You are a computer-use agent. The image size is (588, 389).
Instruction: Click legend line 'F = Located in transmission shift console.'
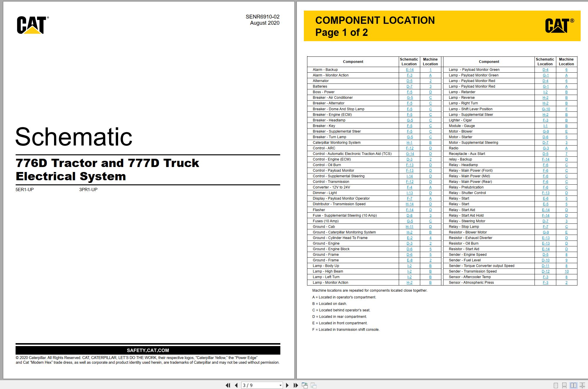[346, 330]
